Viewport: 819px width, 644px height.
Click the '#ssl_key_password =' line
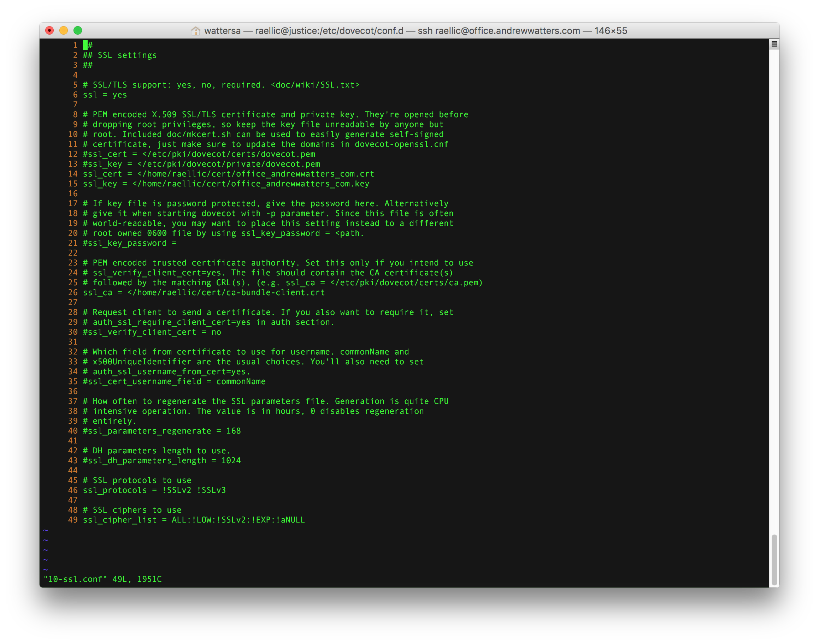pos(130,243)
